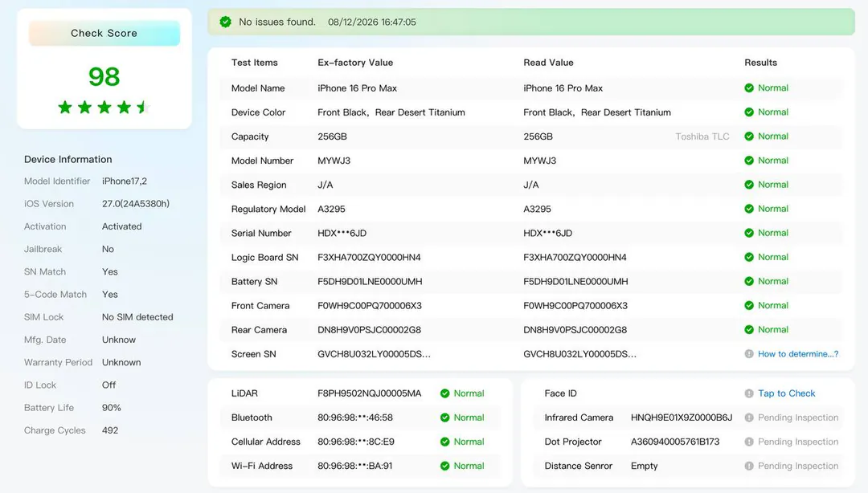The image size is (868, 493).
Task: Click the gray info icon for Screen SN
Action: pyautogui.click(x=749, y=354)
